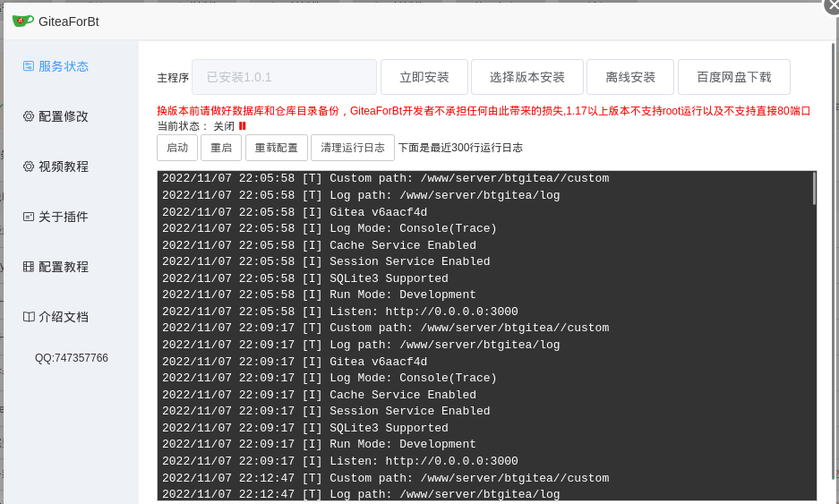The width and height of the screenshot is (839, 504).
Task: Click log line 22:09:17 Run Mode: Development
Action: click(x=319, y=444)
